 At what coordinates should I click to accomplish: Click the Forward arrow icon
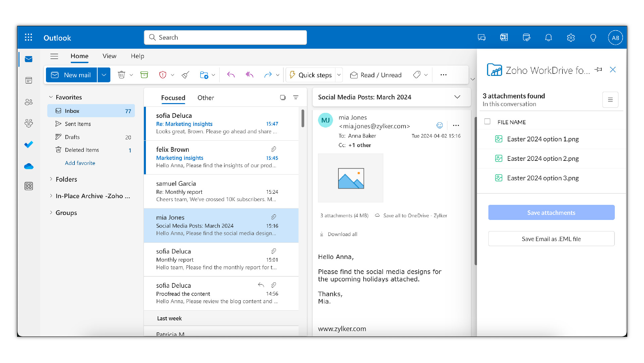268,75
